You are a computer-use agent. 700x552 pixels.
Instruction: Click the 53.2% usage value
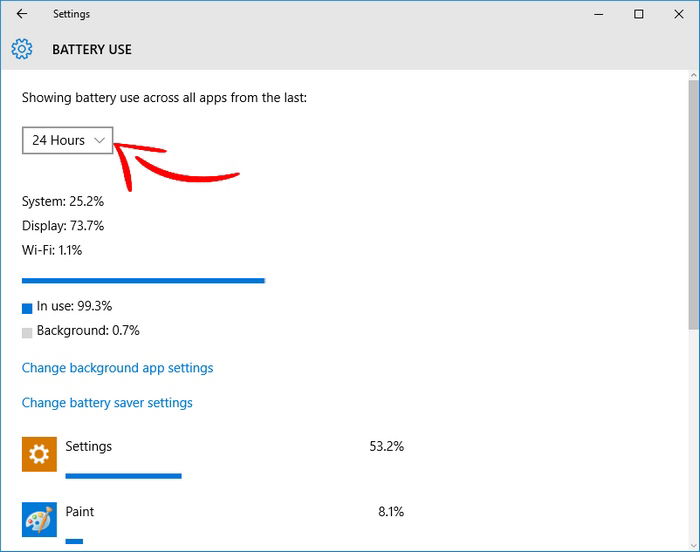pyautogui.click(x=387, y=446)
